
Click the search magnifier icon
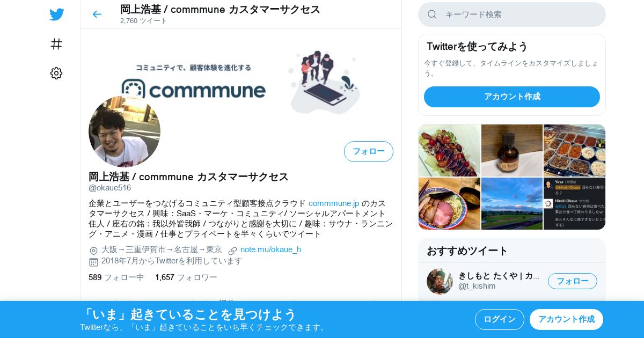432,14
